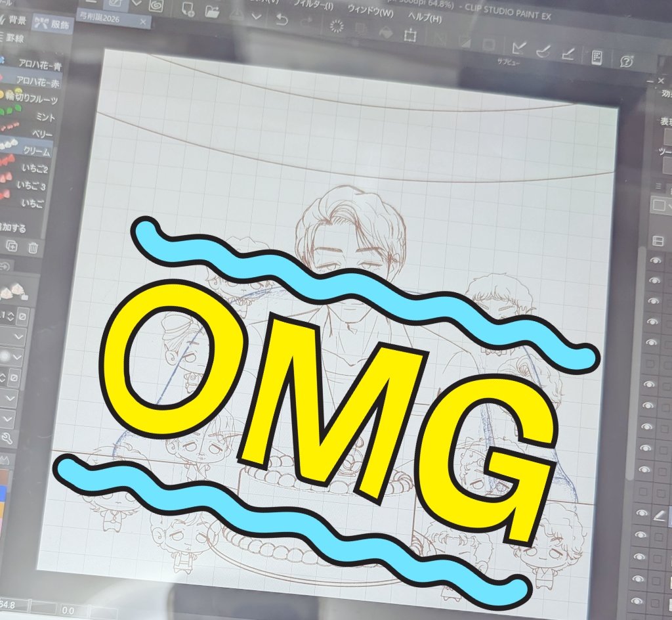This screenshot has height=620, width=672.
Task: Click the dotted circle Clear icon
Action: tap(337, 26)
